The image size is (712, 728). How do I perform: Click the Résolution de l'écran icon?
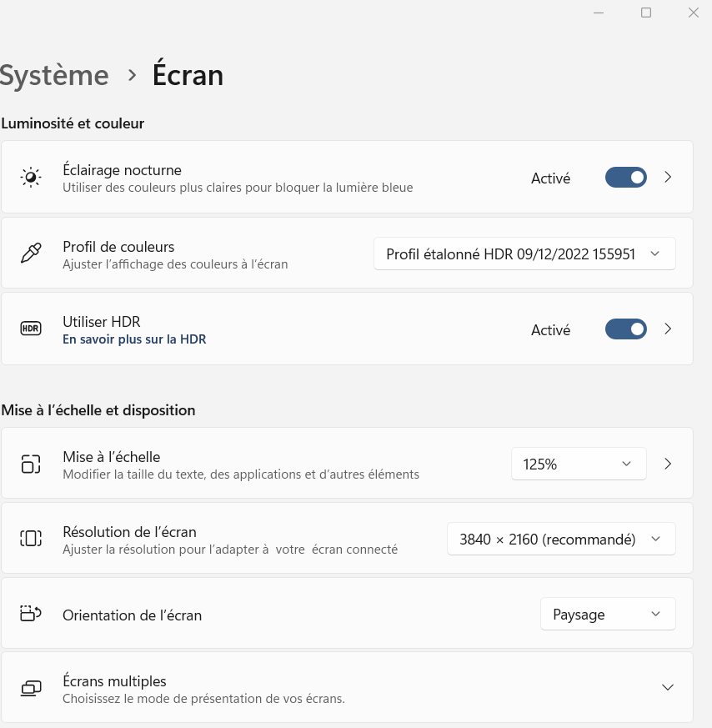tap(31, 539)
